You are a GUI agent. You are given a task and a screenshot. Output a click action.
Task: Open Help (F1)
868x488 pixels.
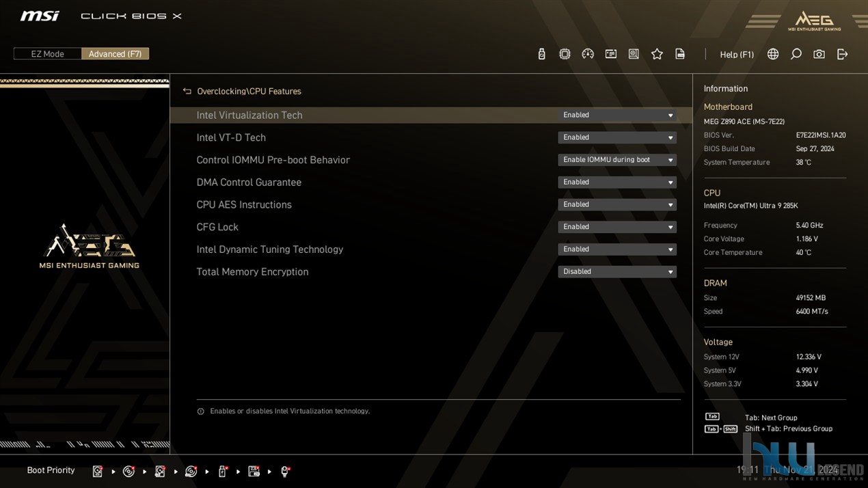[737, 55]
